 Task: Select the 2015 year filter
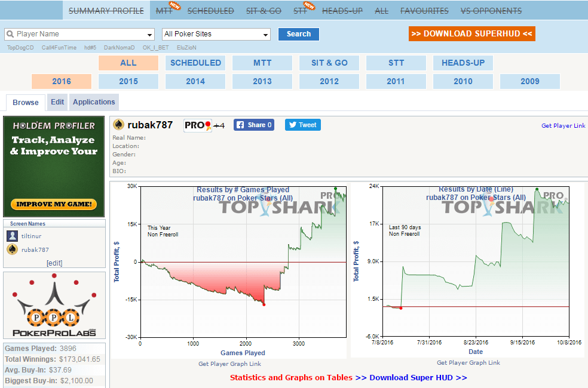click(128, 81)
